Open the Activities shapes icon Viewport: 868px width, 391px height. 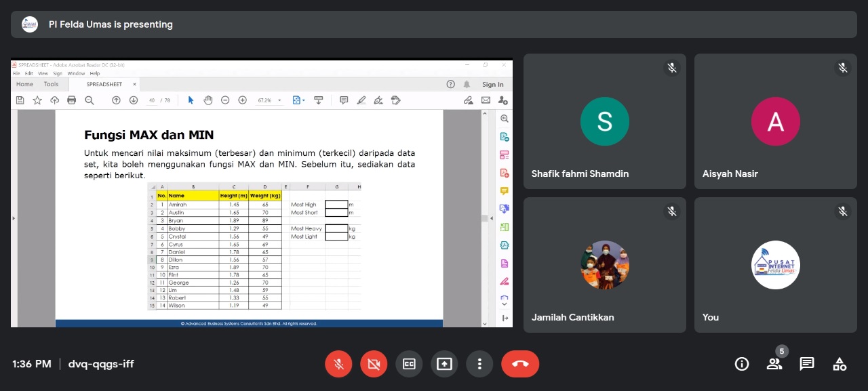840,364
